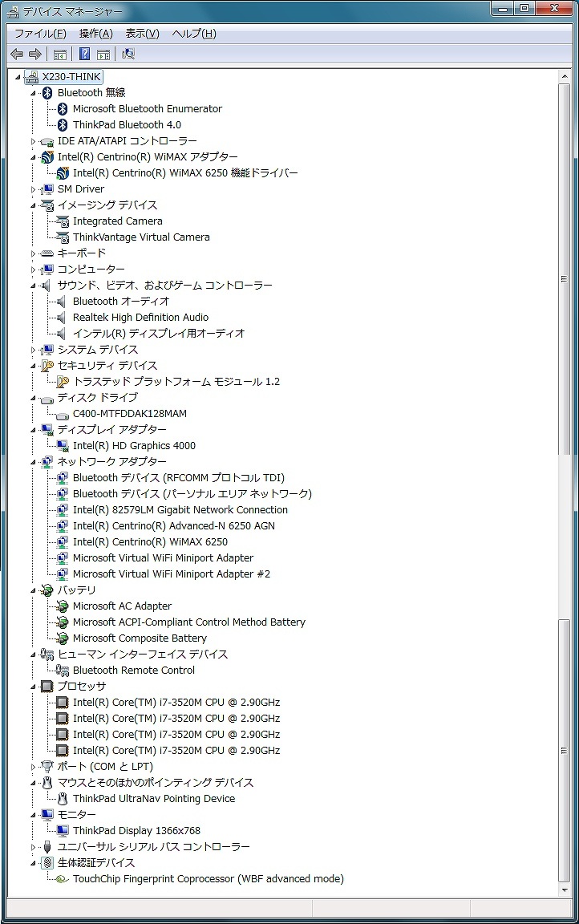Click the disk icon of C400-MTFDDAK128MAM
Screen dimensions: 579x924
tap(63, 415)
